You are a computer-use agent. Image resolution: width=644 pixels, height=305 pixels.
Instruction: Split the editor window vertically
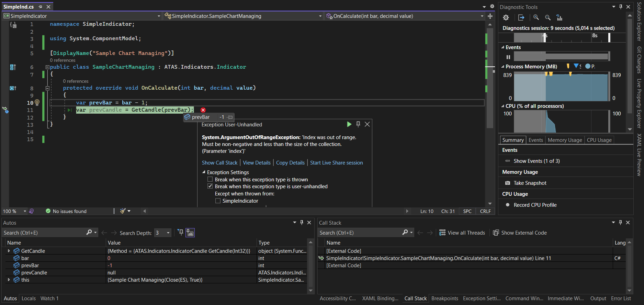pyautogui.click(x=490, y=16)
